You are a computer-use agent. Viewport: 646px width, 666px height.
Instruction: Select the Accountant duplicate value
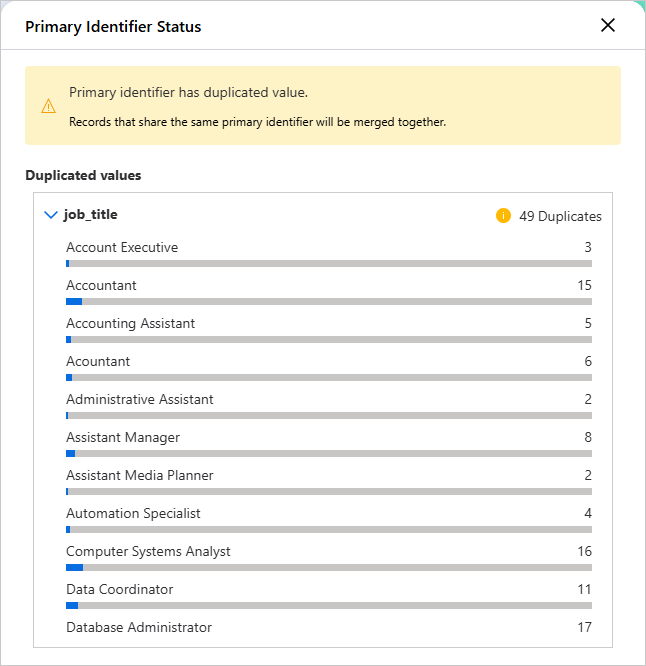point(101,285)
